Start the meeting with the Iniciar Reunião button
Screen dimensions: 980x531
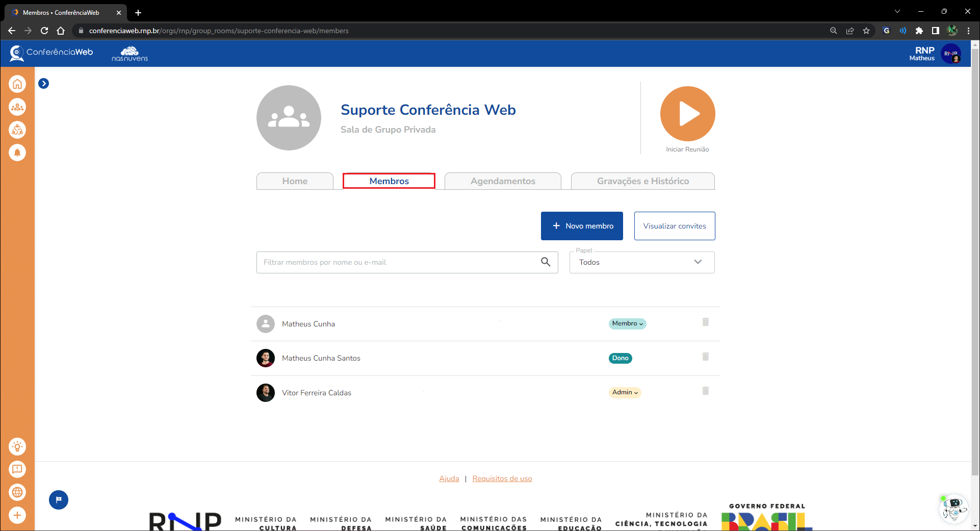[x=687, y=114]
